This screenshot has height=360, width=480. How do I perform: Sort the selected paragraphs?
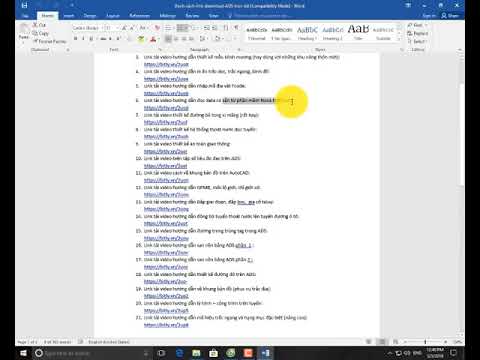click(x=226, y=28)
